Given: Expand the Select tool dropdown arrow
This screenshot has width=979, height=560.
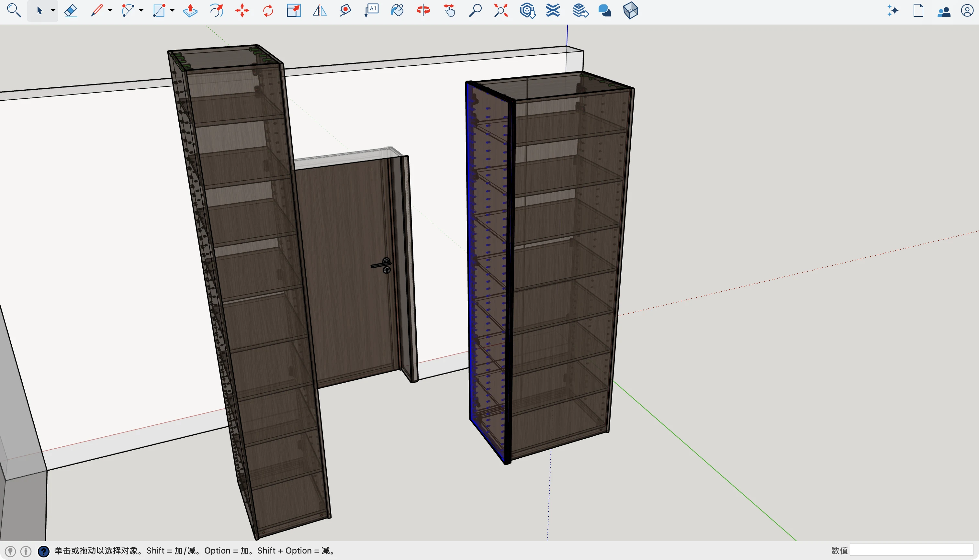Looking at the screenshot, I should (x=53, y=11).
